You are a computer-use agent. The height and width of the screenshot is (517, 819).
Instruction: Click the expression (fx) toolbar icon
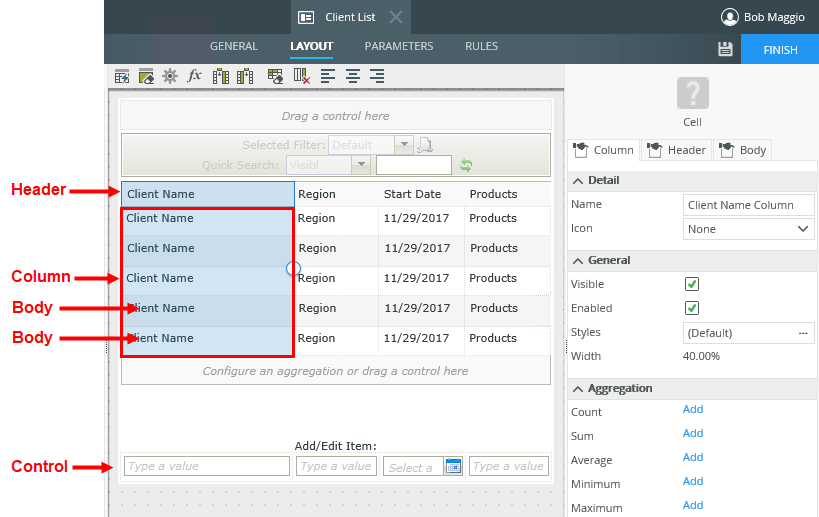click(x=195, y=76)
